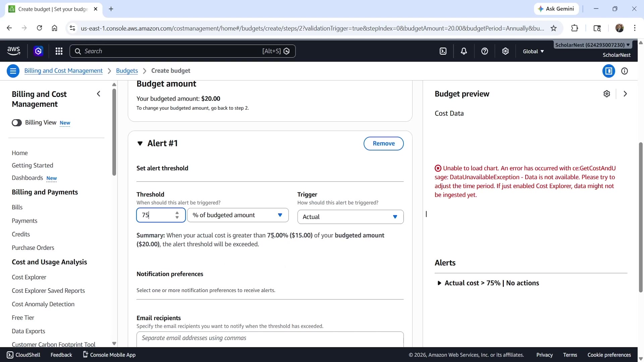Click the browser address bar URL
This screenshot has width=644, height=362.
point(312,28)
